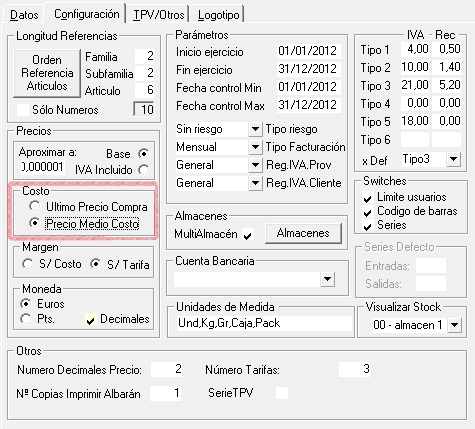The image size is (475, 429).
Task: Select S/ Costo margin option
Action: (x=27, y=264)
